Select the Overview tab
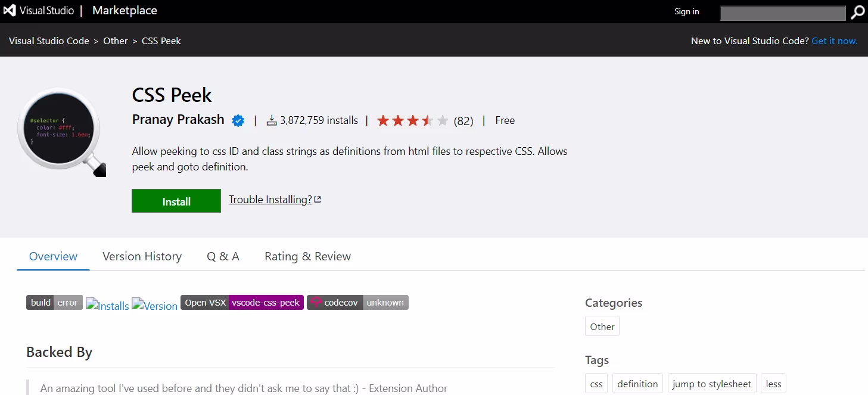Image resolution: width=868 pixels, height=395 pixels. pyautogui.click(x=53, y=256)
